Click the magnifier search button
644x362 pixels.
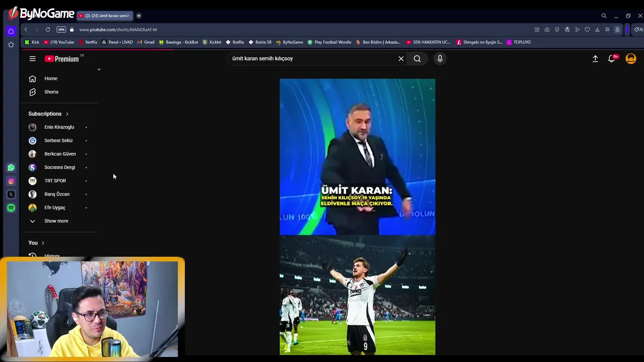417,59
